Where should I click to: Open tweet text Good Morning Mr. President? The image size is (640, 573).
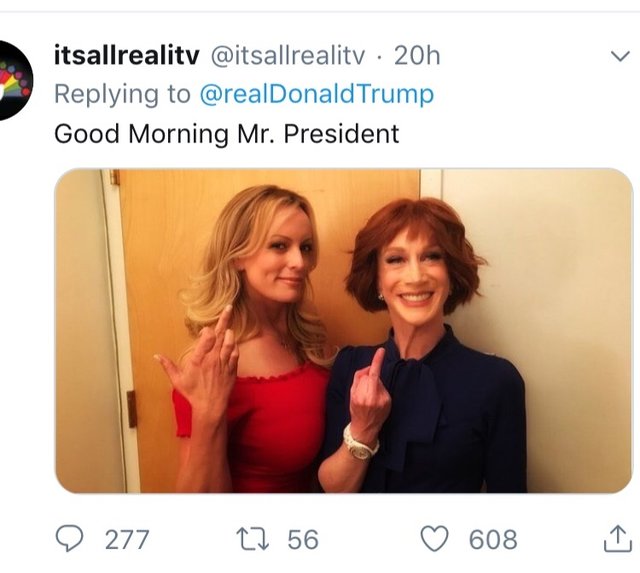(226, 133)
